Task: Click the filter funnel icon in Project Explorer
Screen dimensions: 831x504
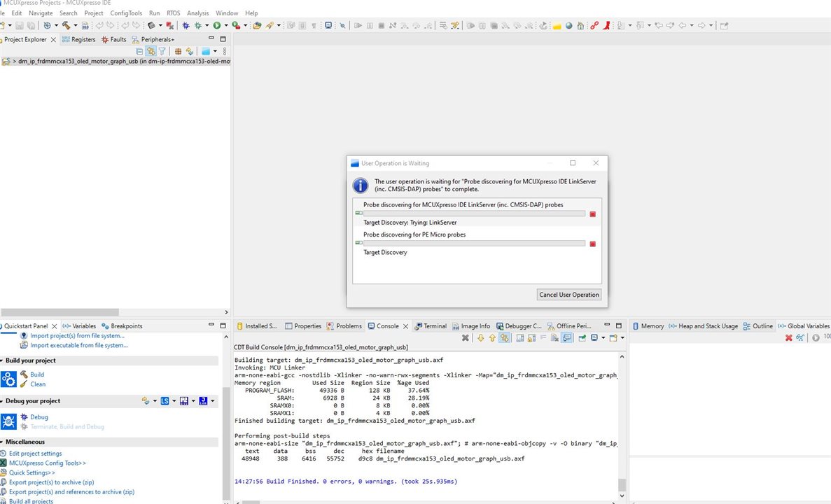Action: pos(162,51)
